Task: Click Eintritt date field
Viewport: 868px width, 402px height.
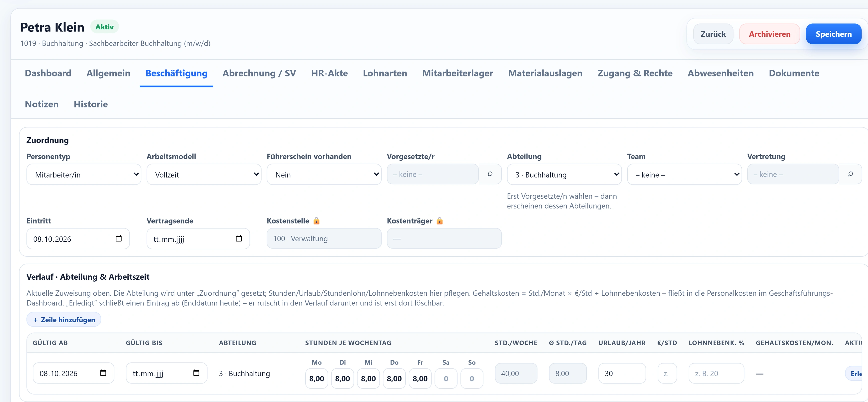Action: [x=78, y=239]
